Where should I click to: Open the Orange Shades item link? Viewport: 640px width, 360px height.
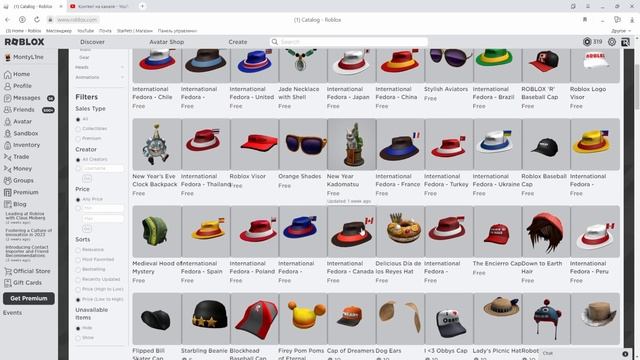pos(300,176)
